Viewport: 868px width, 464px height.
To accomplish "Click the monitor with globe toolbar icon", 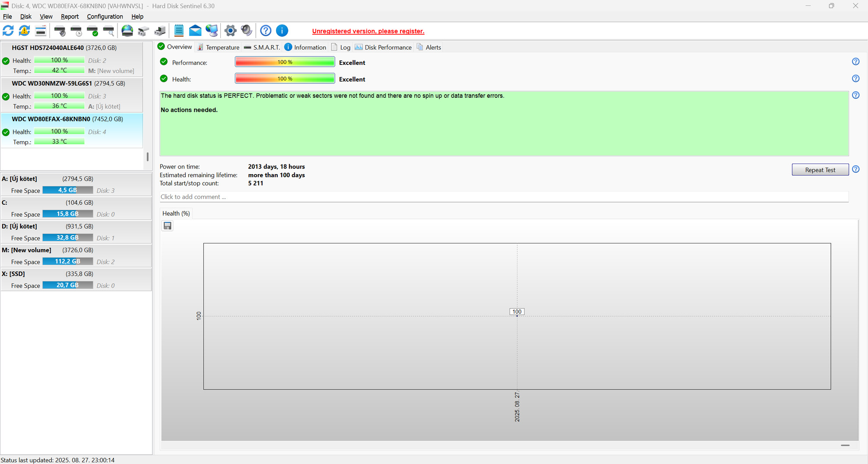I will point(212,31).
